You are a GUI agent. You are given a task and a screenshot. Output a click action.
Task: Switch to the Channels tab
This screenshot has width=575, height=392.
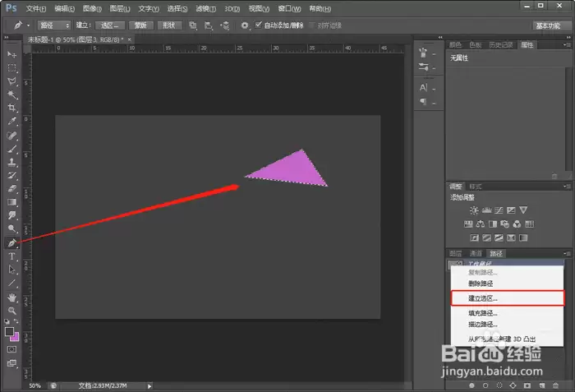click(x=476, y=253)
